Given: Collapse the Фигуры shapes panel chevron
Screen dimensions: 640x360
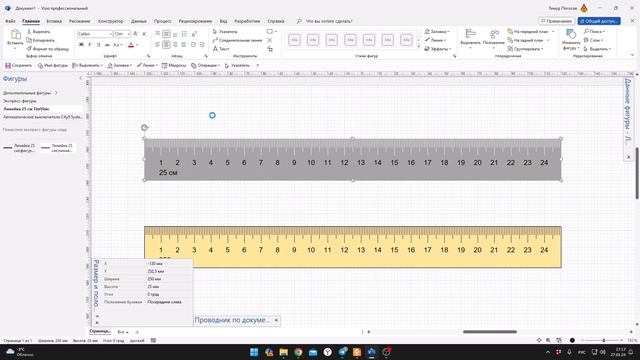Looking at the screenshot, I should [80, 78].
